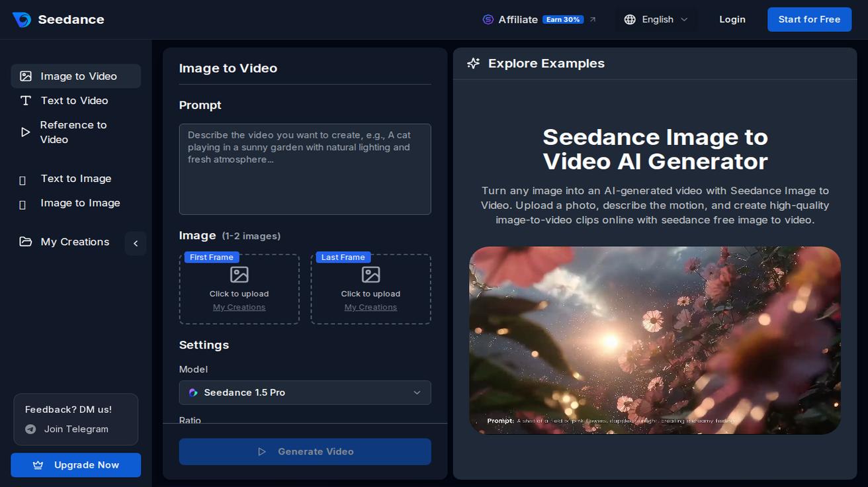This screenshot has width=868, height=487.
Task: Open Text to Image in sidebar
Action: point(76,179)
